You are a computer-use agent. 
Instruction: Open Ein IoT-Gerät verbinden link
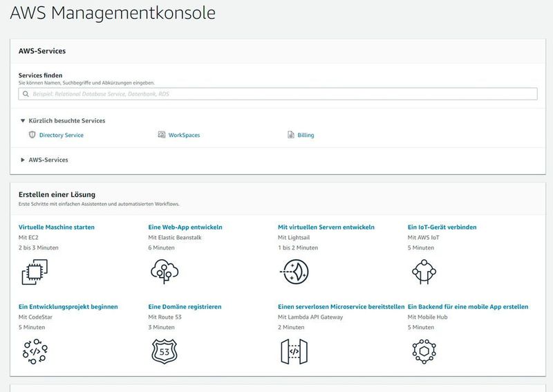442,227
